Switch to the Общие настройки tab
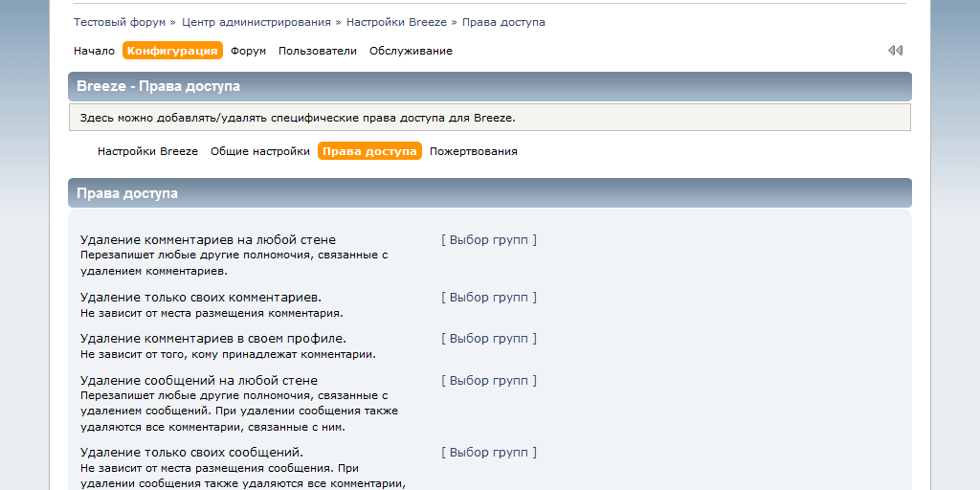Image resolution: width=980 pixels, height=490 pixels. click(x=260, y=151)
